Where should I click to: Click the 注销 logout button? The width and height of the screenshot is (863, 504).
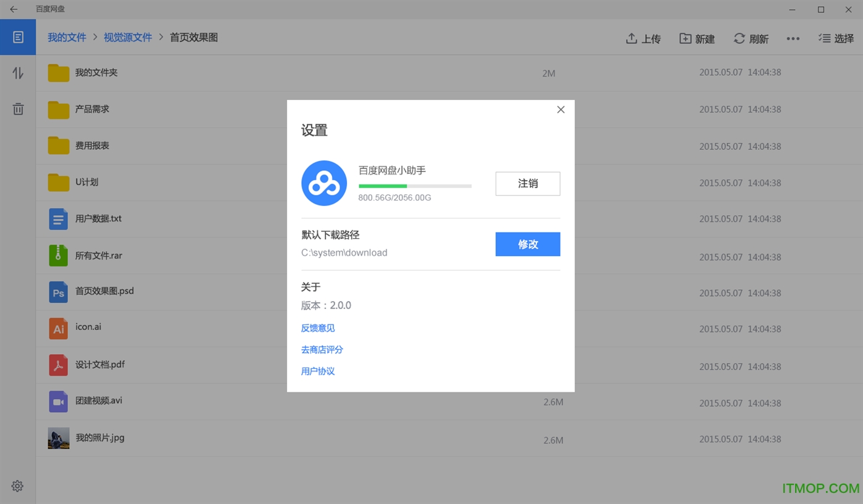pos(528,183)
